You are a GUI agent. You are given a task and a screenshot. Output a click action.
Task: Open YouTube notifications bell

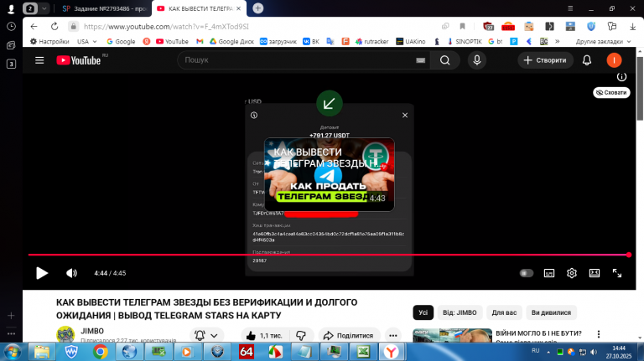pos(587,60)
